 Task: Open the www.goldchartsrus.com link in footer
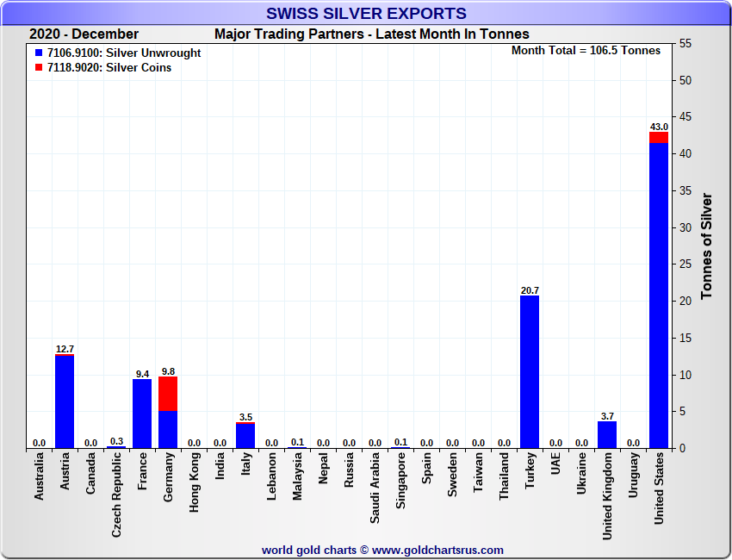click(437, 550)
